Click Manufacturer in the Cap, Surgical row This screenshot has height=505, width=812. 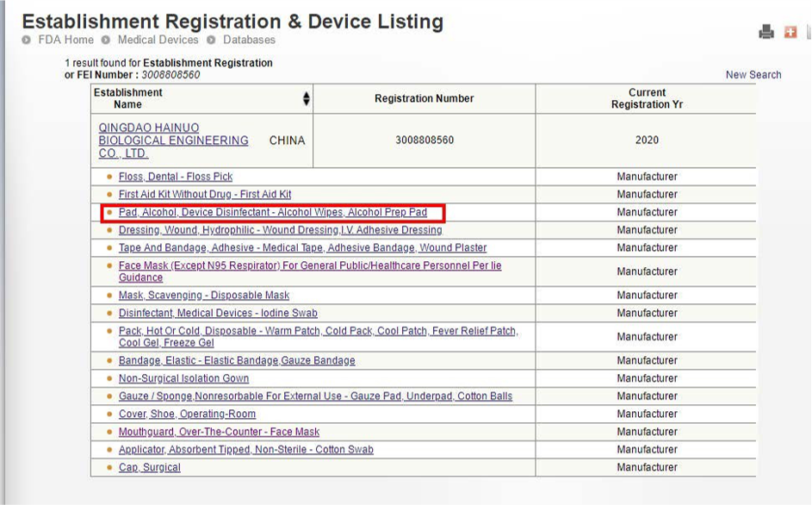(647, 467)
